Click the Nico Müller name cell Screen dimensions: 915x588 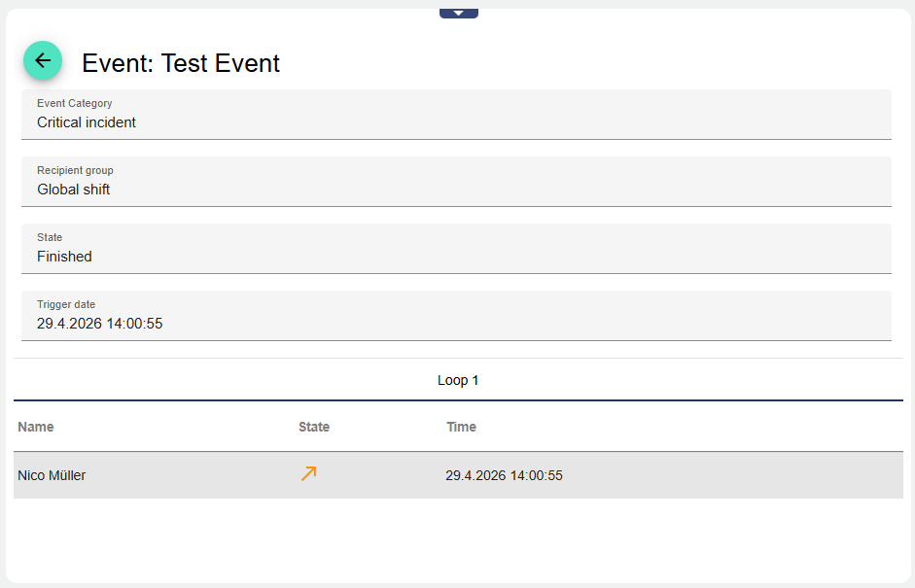[x=52, y=475]
